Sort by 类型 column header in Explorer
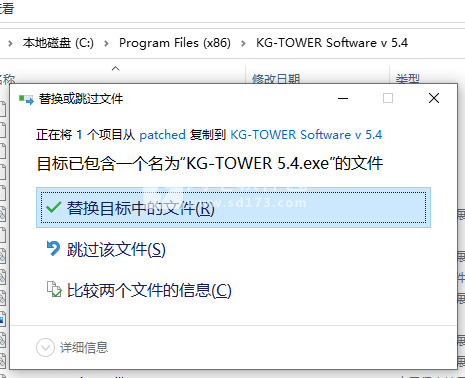 coord(407,79)
